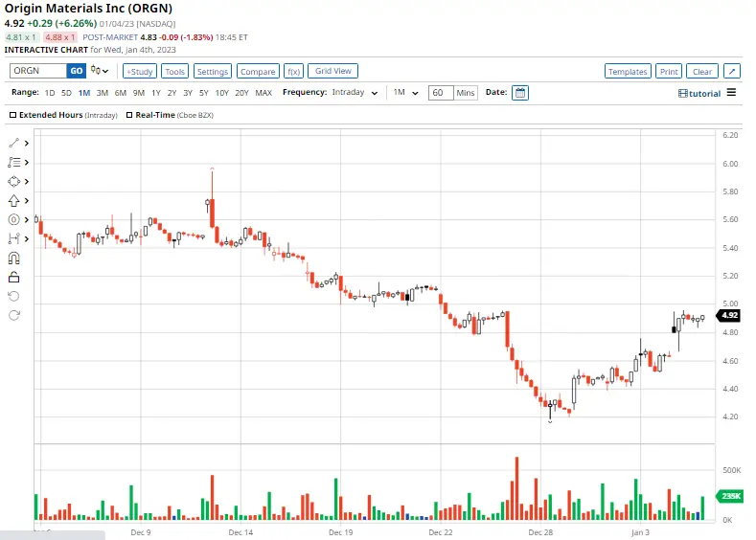Viewport: 756px width, 540px height.
Task: Select the measurement range tool
Action: point(14,238)
